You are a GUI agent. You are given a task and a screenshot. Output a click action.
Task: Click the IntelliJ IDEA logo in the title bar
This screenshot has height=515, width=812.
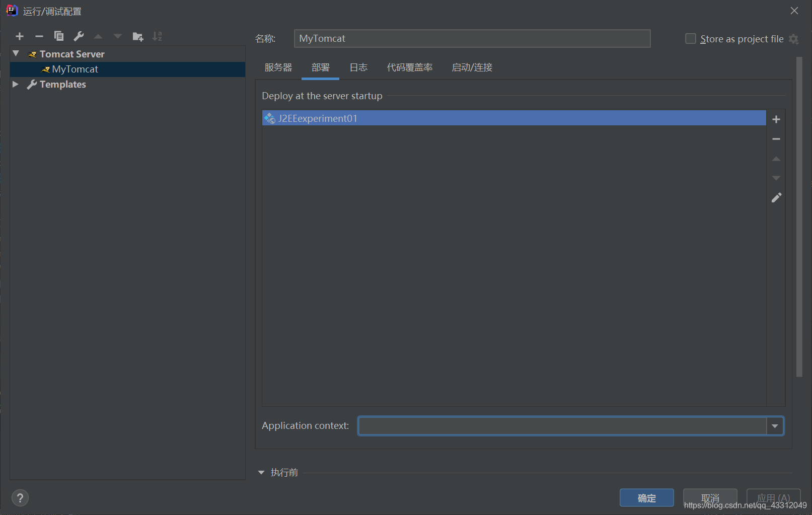point(12,11)
